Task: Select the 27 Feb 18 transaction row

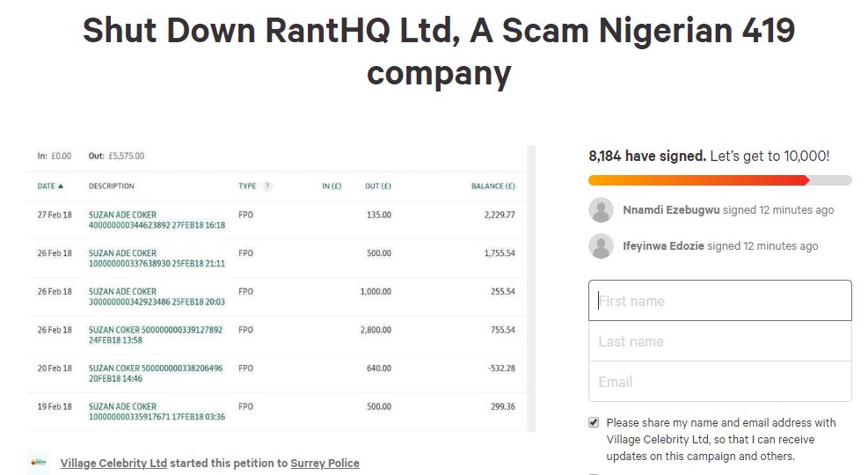Action: pos(276,220)
